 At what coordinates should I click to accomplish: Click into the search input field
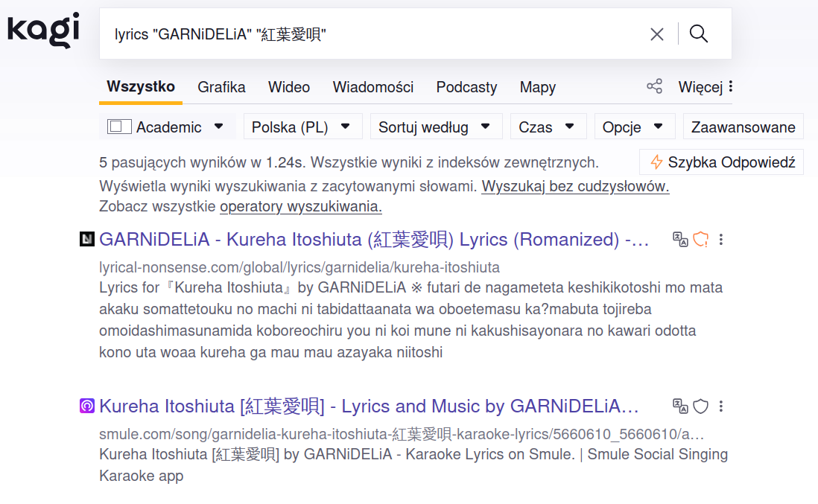click(x=372, y=34)
